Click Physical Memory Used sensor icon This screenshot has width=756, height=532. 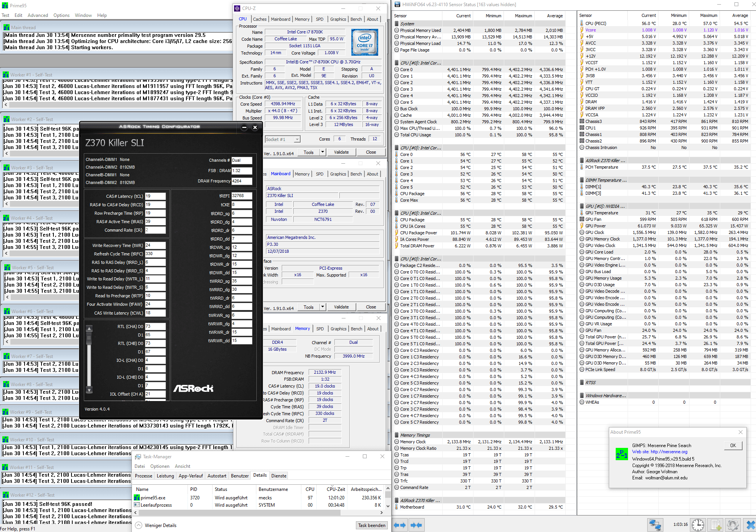click(397, 30)
